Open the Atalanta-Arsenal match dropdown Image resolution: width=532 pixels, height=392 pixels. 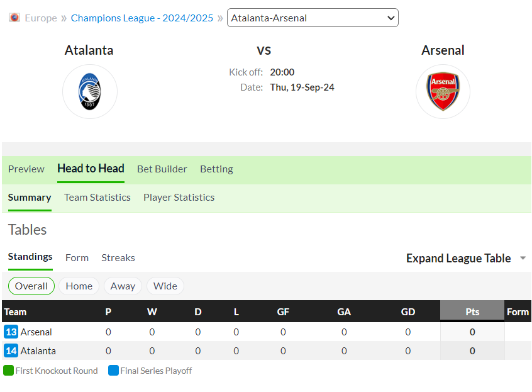pyautogui.click(x=313, y=18)
